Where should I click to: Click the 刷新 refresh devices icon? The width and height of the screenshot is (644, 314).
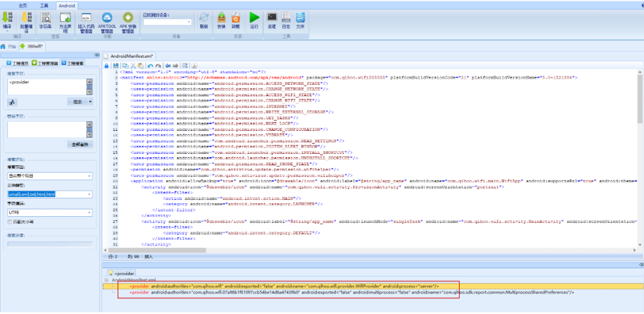[x=204, y=18]
